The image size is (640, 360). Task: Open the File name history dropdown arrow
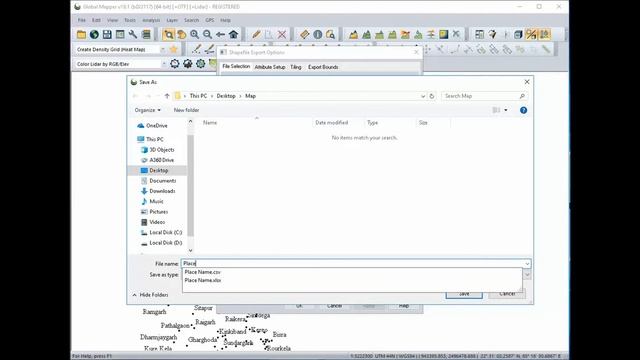pos(527,264)
